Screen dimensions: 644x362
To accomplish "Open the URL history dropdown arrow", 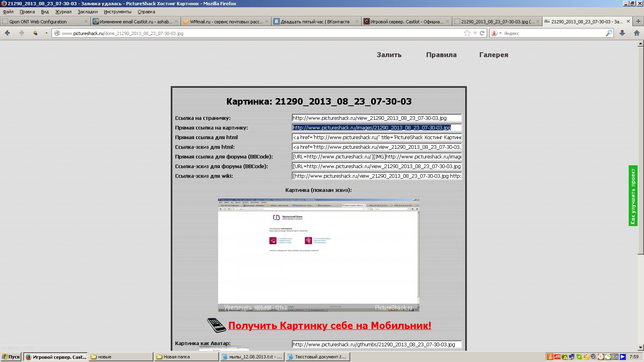I will [x=475, y=33].
